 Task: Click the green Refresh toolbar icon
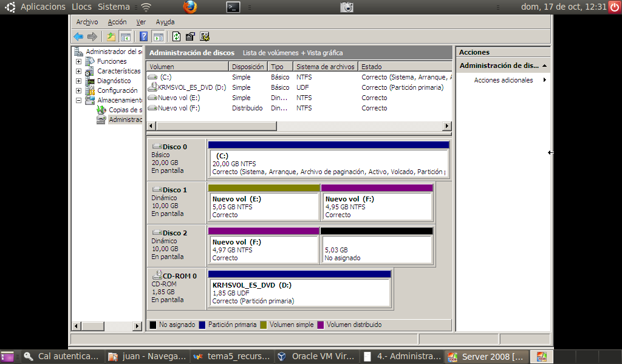(x=176, y=37)
